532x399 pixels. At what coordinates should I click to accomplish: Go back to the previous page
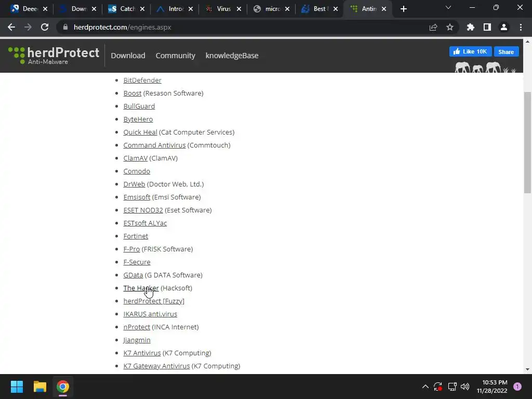click(11, 27)
